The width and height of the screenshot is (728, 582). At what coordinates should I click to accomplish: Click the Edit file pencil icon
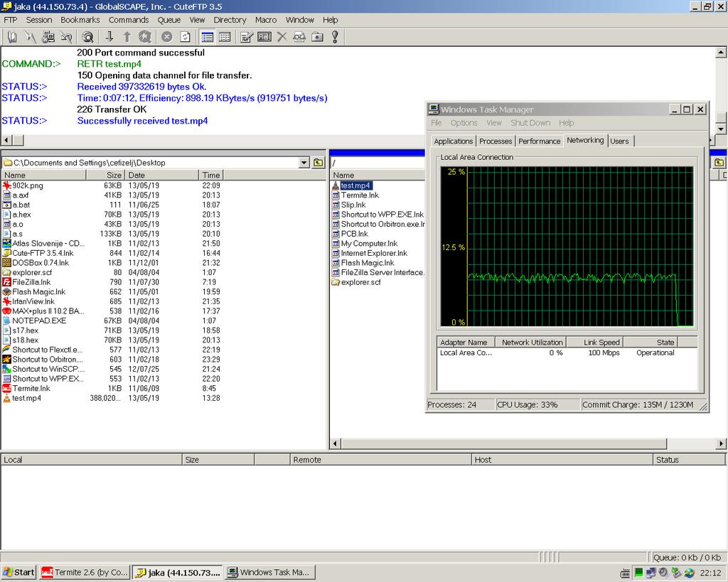click(247, 37)
